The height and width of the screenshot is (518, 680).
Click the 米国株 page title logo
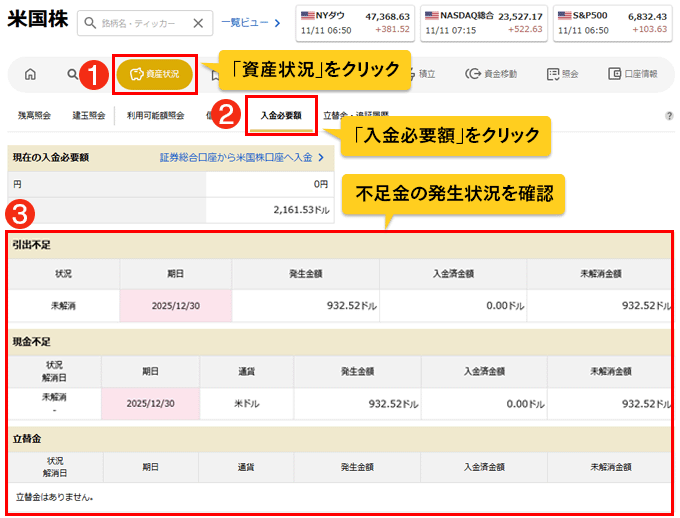(x=36, y=22)
